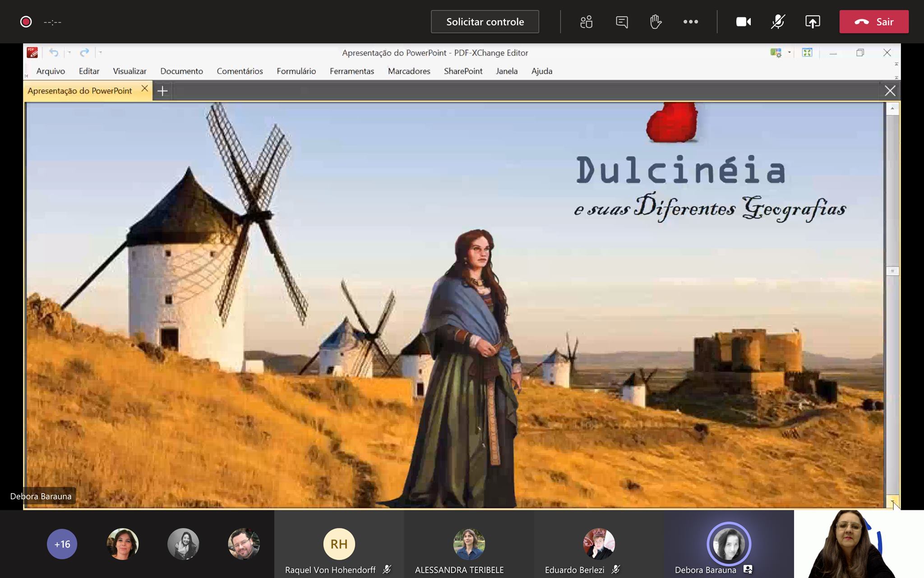Unmute the microphone
This screenshot has height=578, width=924.
click(x=778, y=22)
